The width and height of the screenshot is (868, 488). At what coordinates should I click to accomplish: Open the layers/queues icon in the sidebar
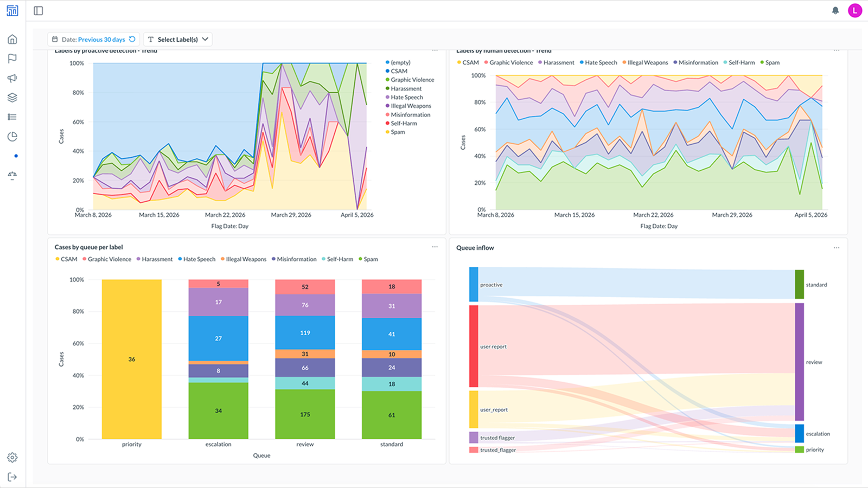pyautogui.click(x=12, y=98)
